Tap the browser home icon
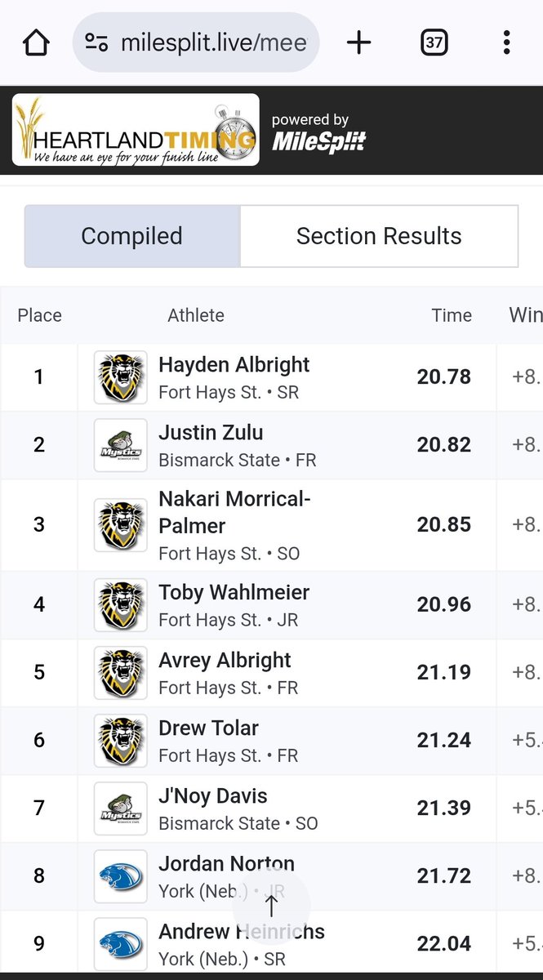Viewport: 543px width, 980px height. click(x=36, y=42)
